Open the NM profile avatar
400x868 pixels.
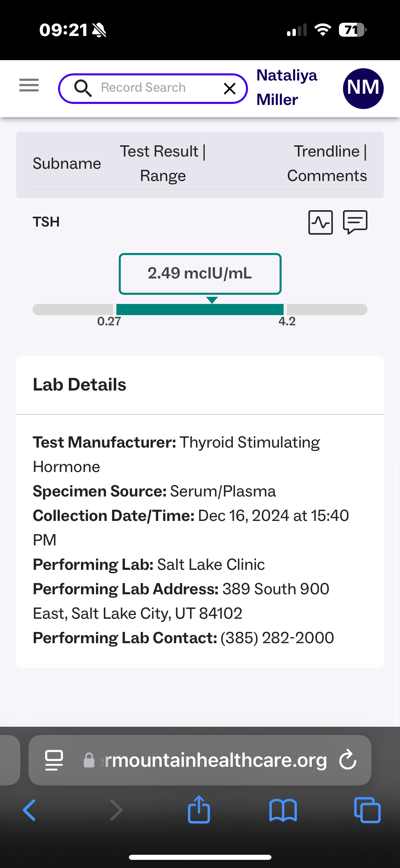point(363,89)
